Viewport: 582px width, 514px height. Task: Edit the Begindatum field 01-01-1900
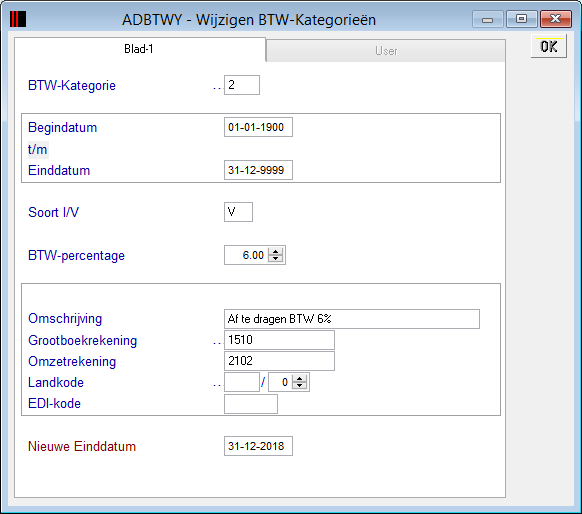coord(258,127)
